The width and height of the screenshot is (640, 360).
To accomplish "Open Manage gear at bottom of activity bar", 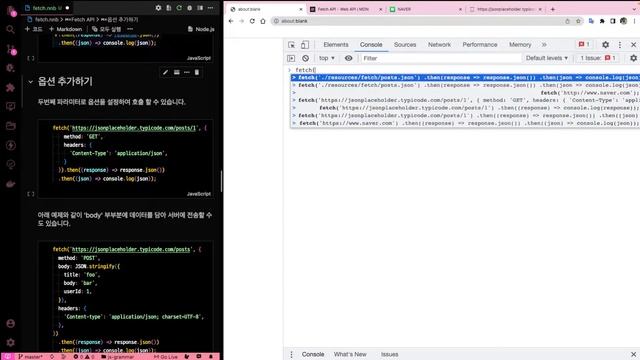I will (x=11, y=342).
